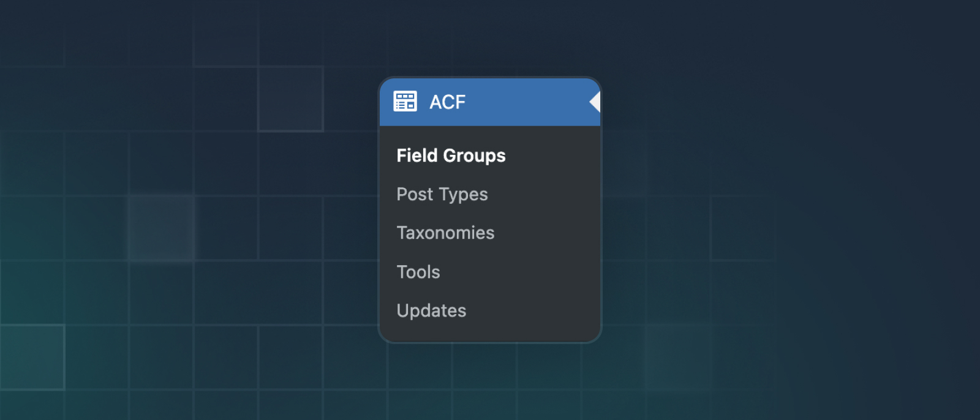This screenshot has height=420, width=980.
Task: Click the ACF fields icon
Action: pos(405,102)
